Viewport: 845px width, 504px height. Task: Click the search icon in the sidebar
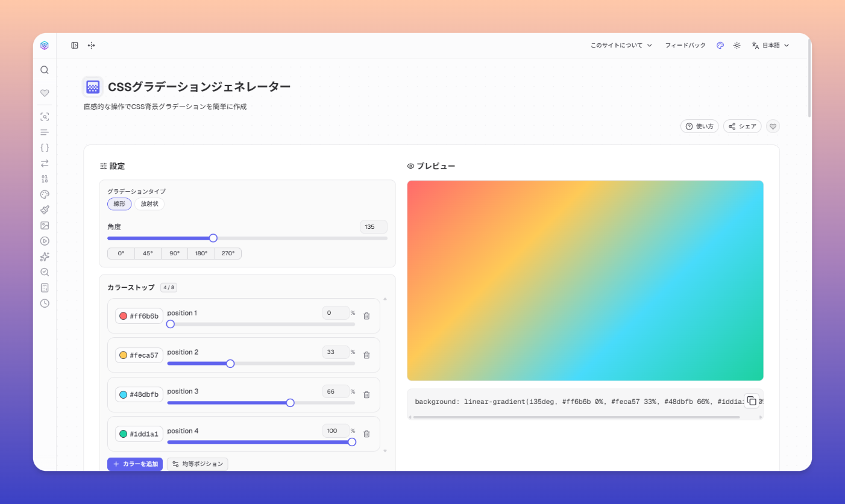click(x=45, y=70)
